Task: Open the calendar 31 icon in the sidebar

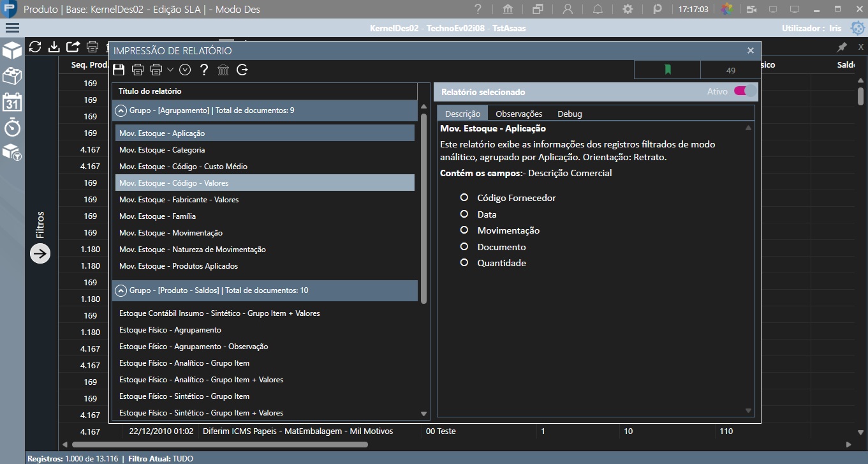Action: pyautogui.click(x=13, y=101)
